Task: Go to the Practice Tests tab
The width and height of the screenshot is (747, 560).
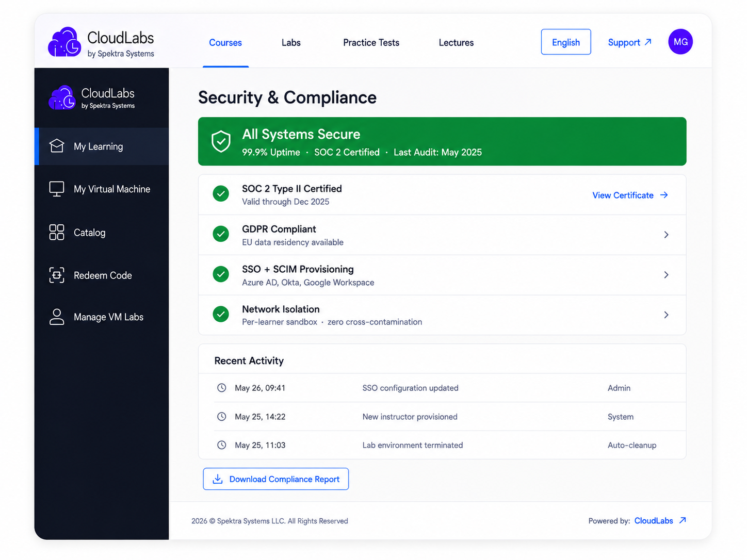Action: [371, 43]
